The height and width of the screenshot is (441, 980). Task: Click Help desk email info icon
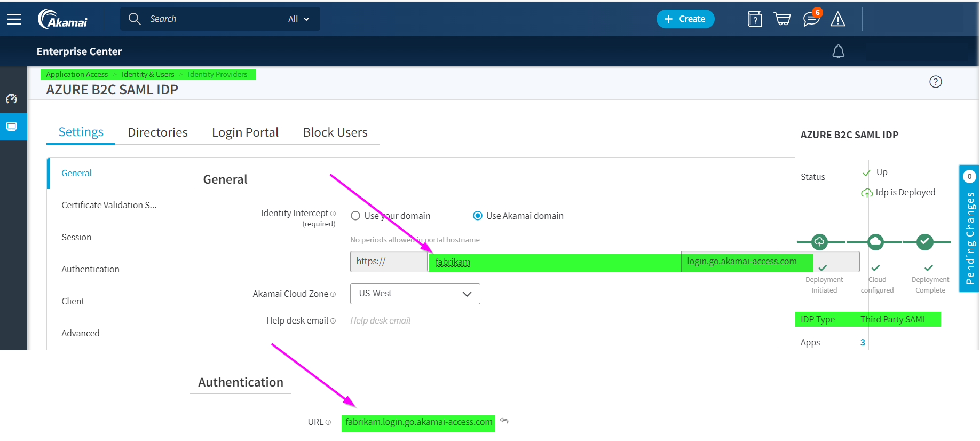(333, 321)
